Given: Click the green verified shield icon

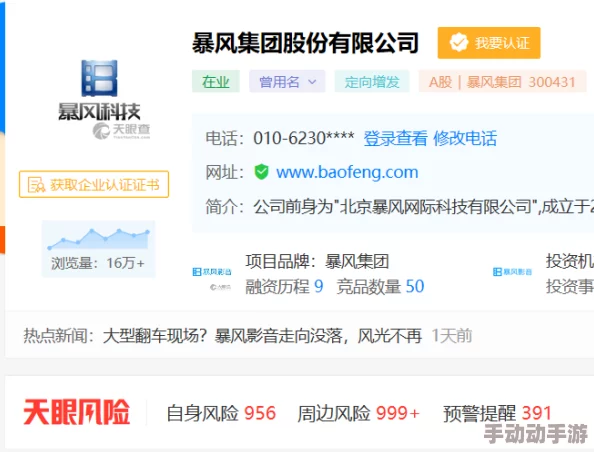Looking at the screenshot, I should 261,172.
